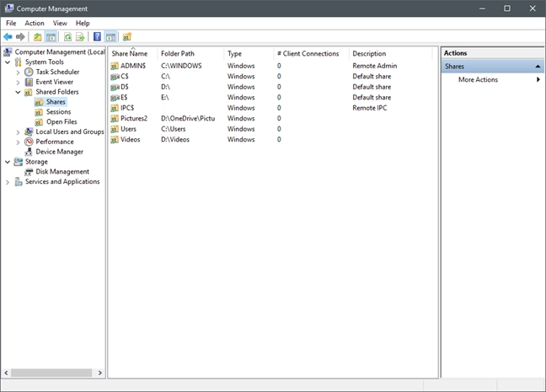Click the Computer Management title bar icon
The height and width of the screenshot is (392, 546).
pos(9,8)
